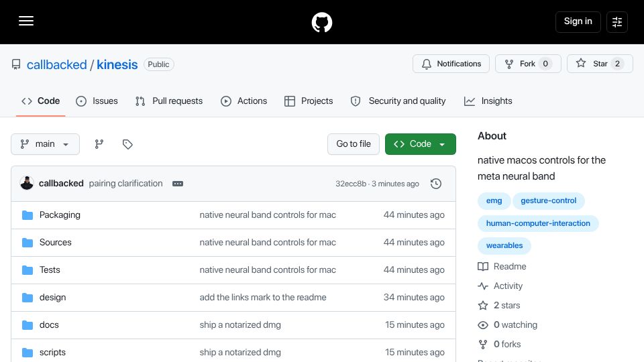
Task: Open the scripts folder name
Action: point(52,353)
